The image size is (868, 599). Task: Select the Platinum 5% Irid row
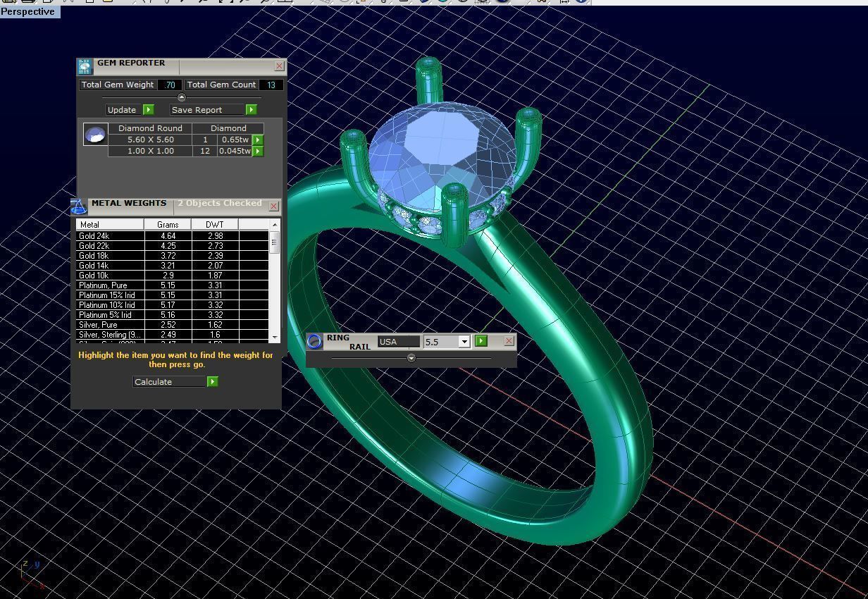pos(173,315)
